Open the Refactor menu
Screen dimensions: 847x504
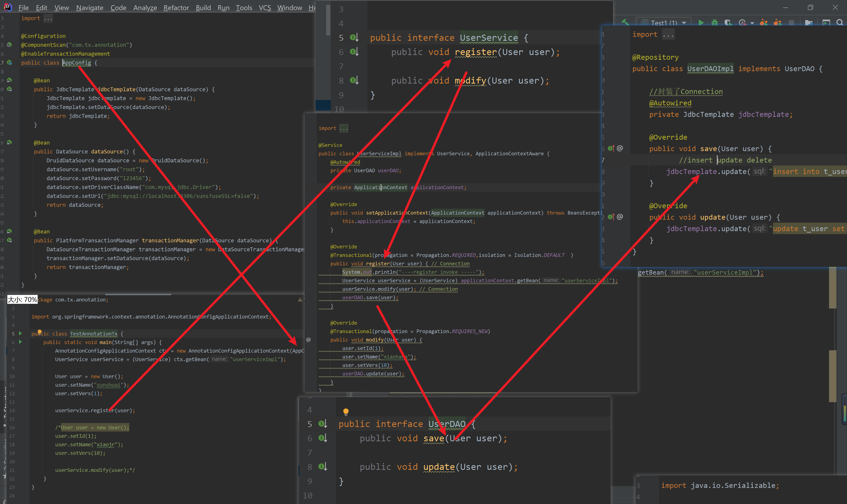tap(176, 7)
